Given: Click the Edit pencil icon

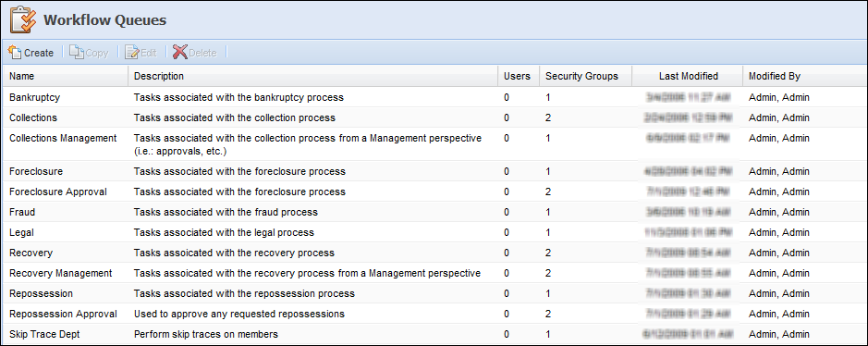Looking at the screenshot, I should point(132,52).
